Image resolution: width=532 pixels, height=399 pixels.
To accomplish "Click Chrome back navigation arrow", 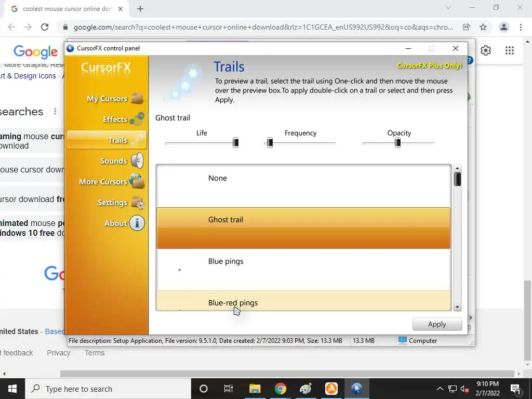I will tap(11, 27).
